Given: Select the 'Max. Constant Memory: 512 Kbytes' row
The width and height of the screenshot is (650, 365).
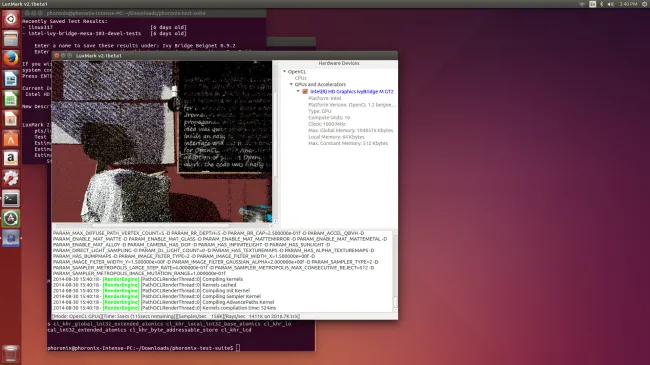Looking at the screenshot, I should point(348,143).
